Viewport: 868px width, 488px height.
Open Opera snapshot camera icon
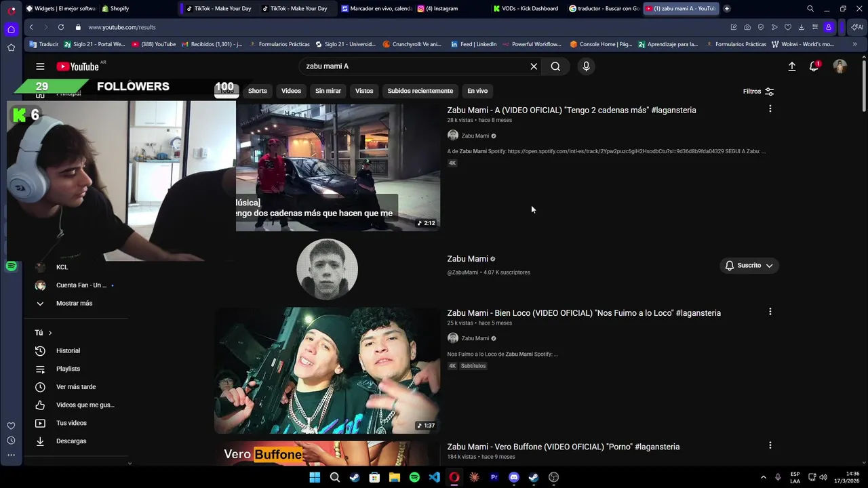(x=747, y=27)
